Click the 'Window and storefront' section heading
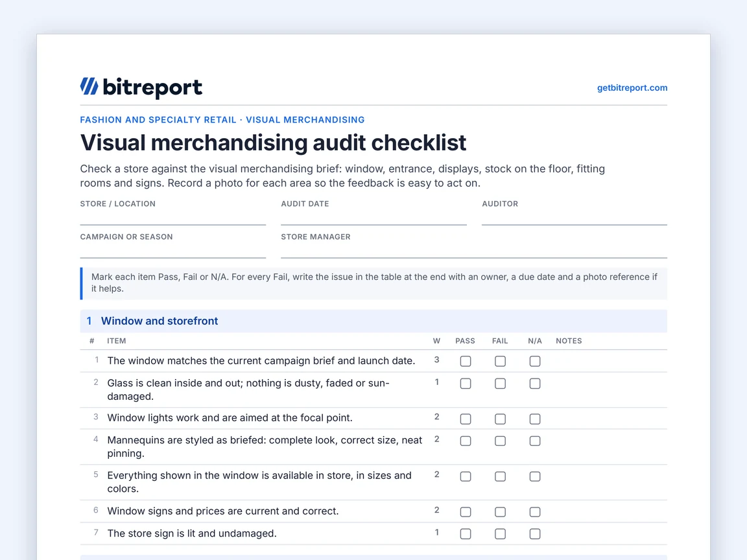This screenshot has width=747, height=560. (x=159, y=321)
